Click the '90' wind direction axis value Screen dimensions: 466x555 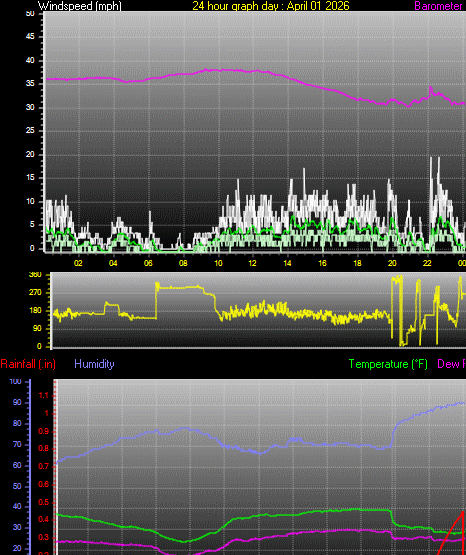[x=37, y=328]
